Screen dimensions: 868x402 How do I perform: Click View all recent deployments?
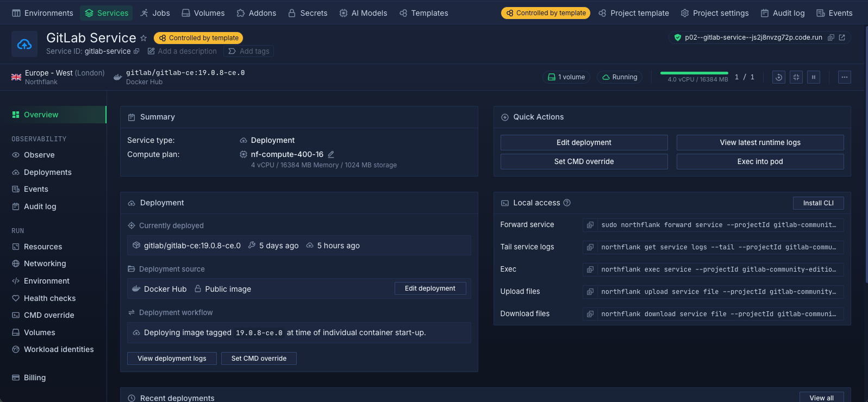[x=822, y=398]
